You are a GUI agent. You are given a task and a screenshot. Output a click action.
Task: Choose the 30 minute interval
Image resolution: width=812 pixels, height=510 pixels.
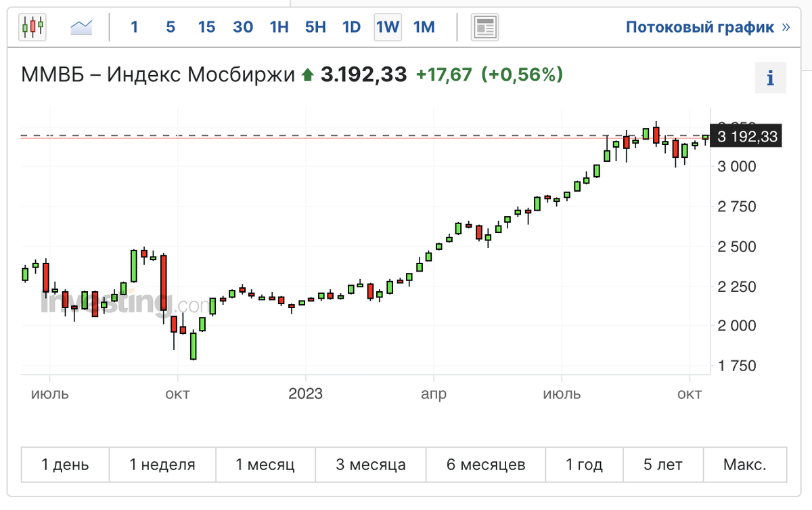click(x=243, y=28)
